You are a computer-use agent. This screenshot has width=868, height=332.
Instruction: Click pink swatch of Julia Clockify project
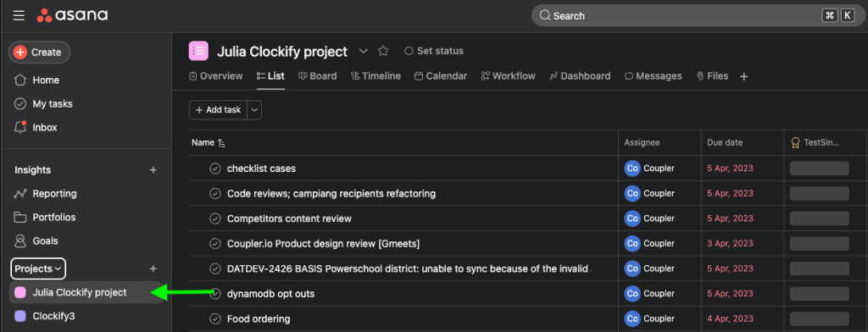pyautogui.click(x=20, y=292)
